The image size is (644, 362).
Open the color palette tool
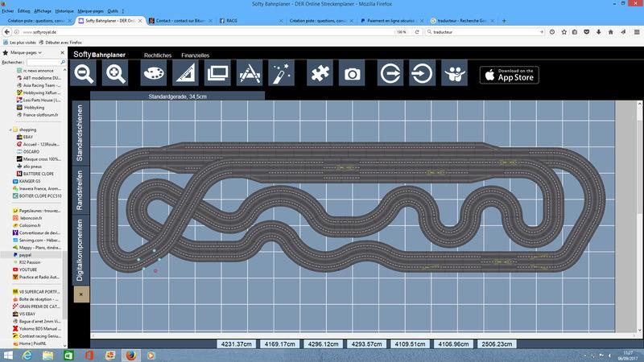[x=155, y=74]
